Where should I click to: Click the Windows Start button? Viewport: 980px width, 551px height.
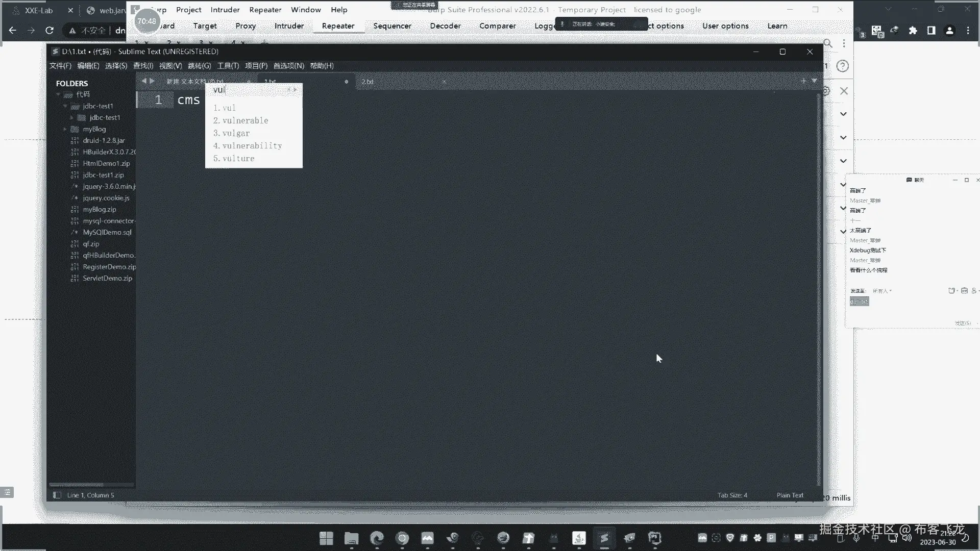pos(326,538)
